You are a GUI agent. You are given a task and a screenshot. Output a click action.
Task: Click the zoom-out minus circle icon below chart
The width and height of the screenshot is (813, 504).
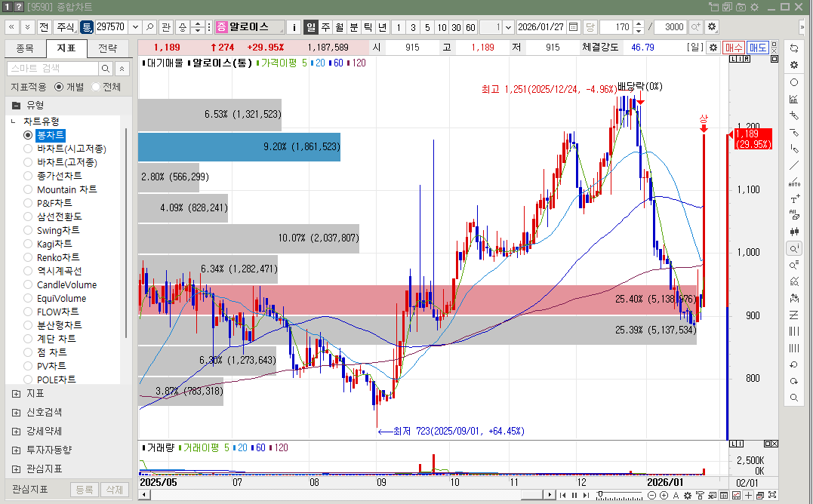pyautogui.click(x=652, y=495)
